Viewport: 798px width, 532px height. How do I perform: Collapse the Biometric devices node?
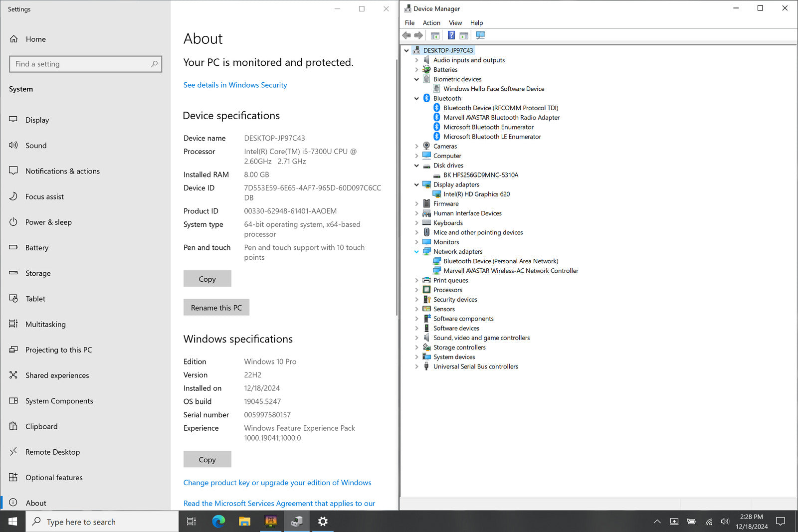(x=416, y=79)
